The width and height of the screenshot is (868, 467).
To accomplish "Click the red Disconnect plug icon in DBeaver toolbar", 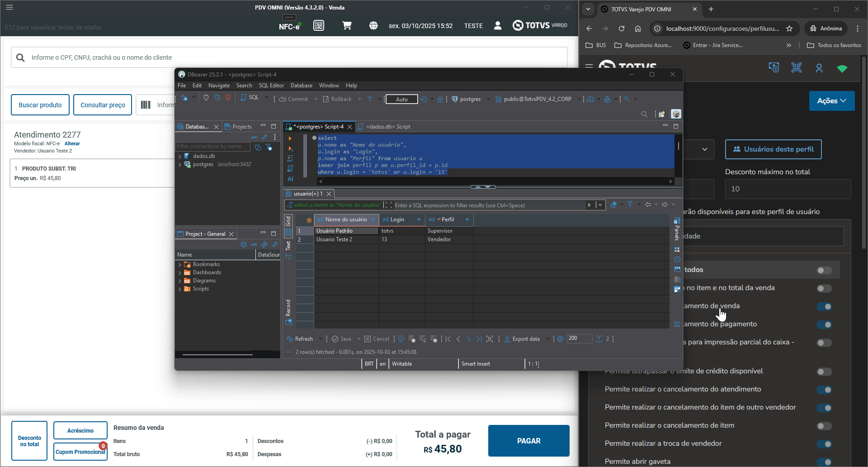I will pyautogui.click(x=228, y=98).
